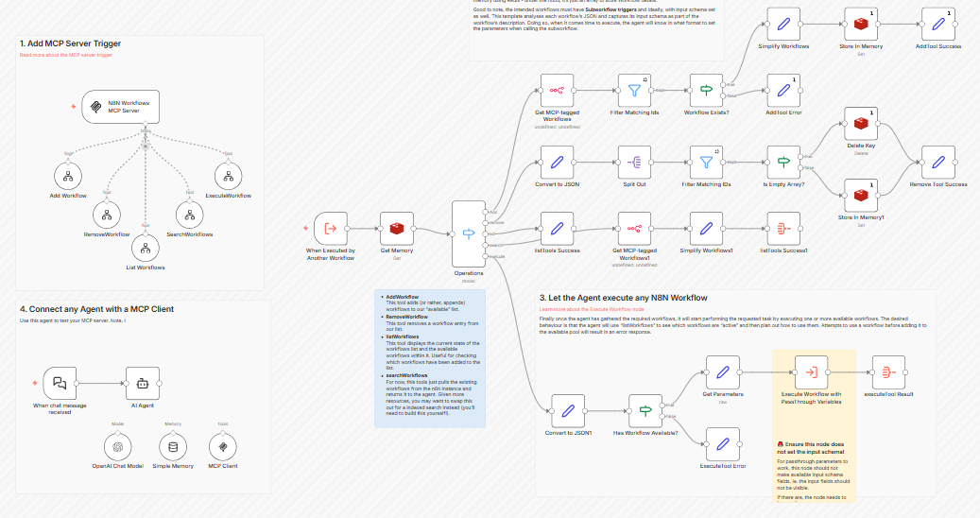Select the ExecuteTool Error node
Screen dimensions: 980x518
(x=723, y=444)
